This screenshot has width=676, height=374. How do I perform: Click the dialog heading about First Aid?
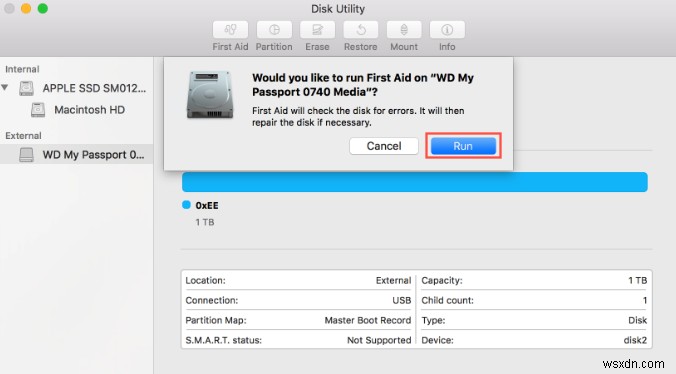363,85
